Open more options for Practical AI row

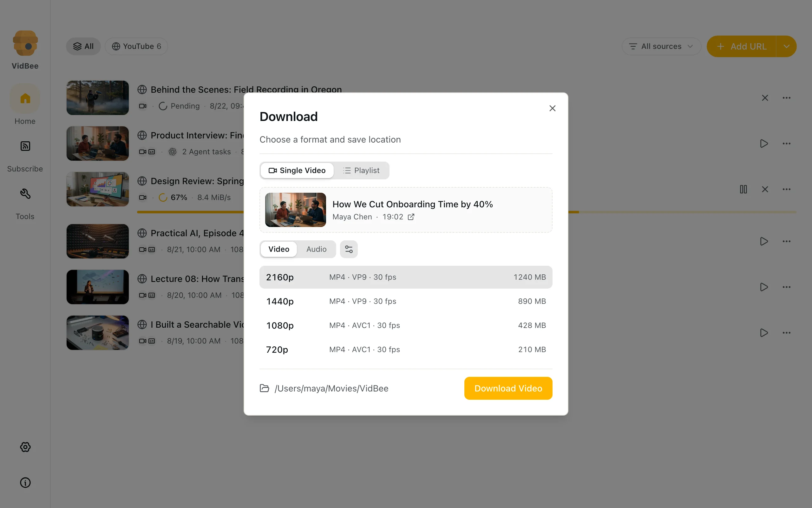(x=786, y=241)
